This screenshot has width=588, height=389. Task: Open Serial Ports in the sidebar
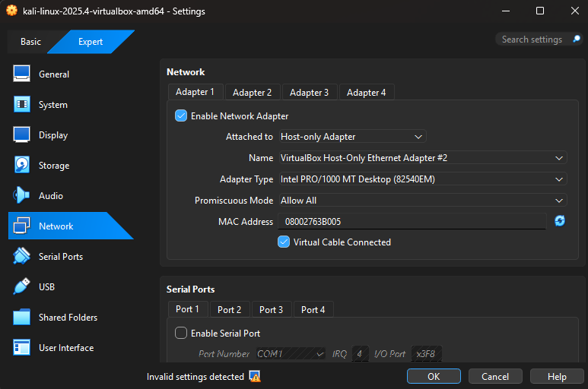[61, 257]
